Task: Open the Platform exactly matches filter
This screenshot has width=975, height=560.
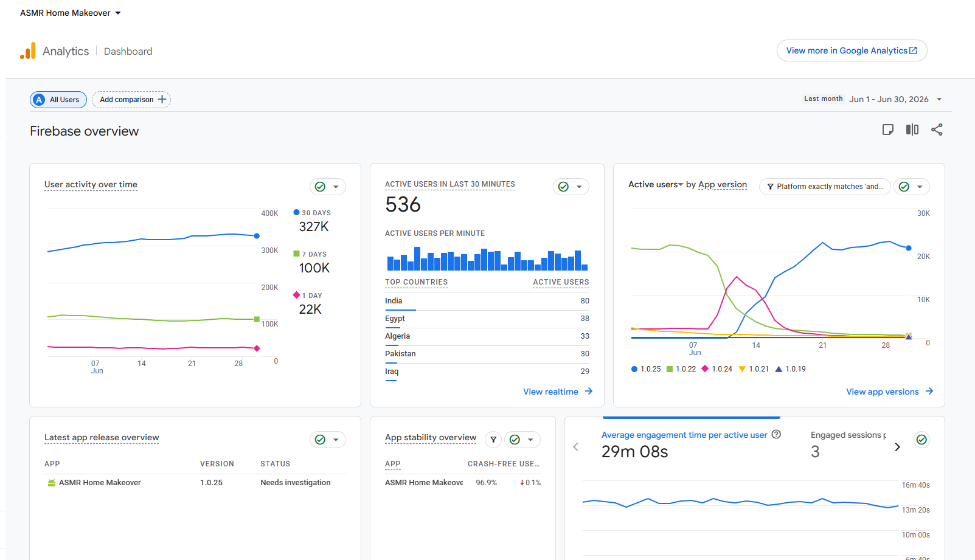Action: (x=825, y=187)
